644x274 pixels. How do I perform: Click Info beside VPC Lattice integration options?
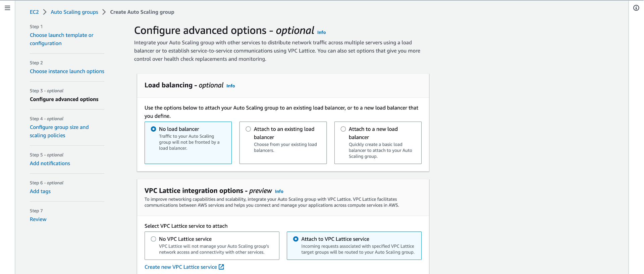click(x=279, y=191)
